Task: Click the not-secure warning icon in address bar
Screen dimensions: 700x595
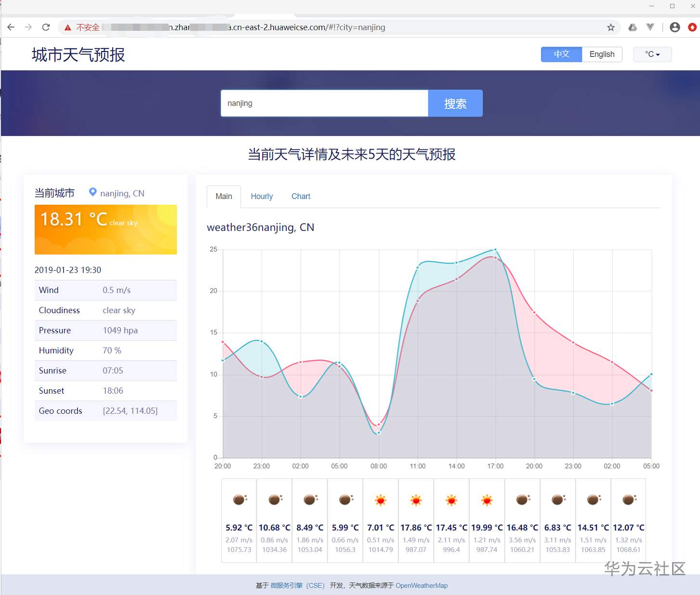Action: [68, 27]
